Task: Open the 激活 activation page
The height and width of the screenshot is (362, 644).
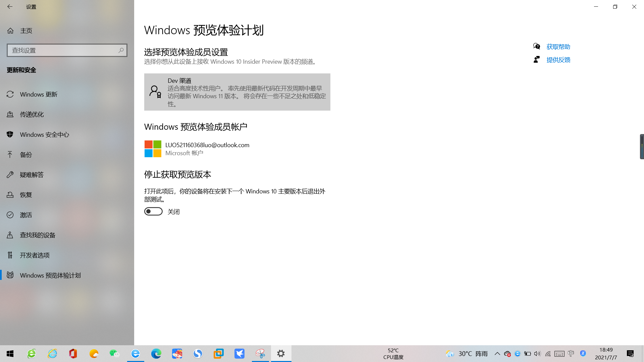Action: pos(67,215)
